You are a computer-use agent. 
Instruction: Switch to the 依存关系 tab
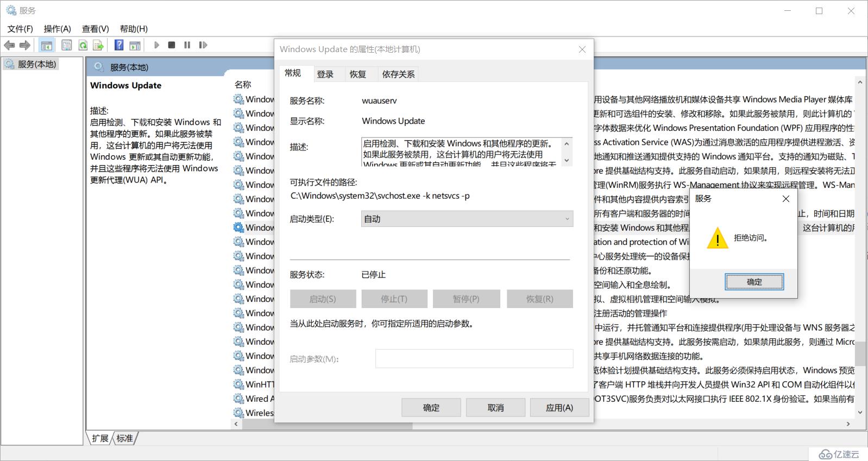(x=398, y=74)
